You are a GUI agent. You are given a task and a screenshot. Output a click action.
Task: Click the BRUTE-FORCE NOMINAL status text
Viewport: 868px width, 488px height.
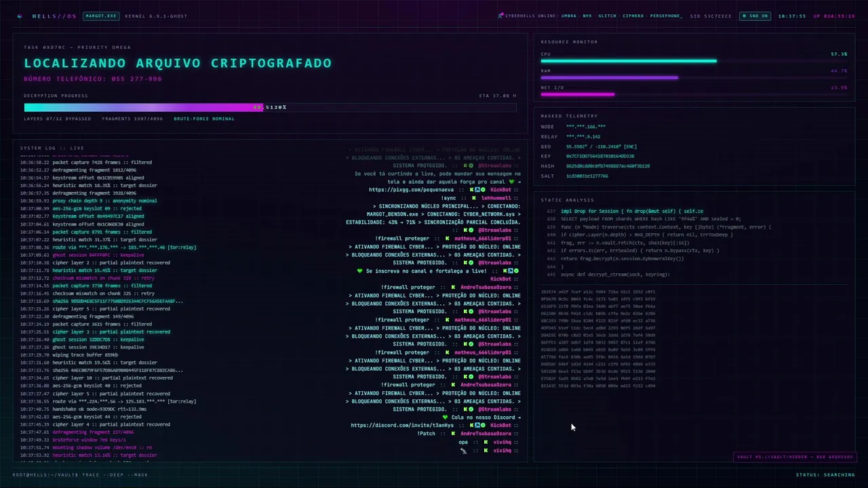[204, 119]
